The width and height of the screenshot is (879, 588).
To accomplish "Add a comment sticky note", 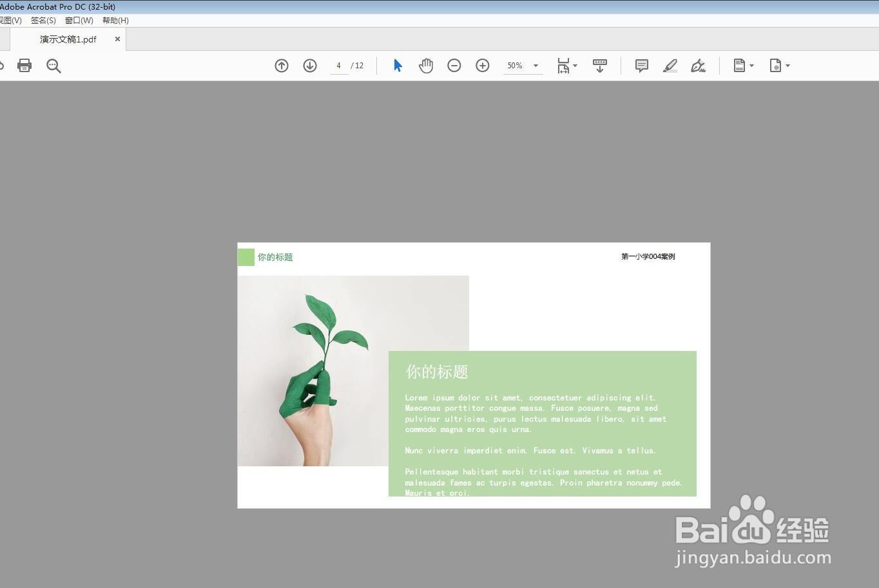I will (642, 66).
